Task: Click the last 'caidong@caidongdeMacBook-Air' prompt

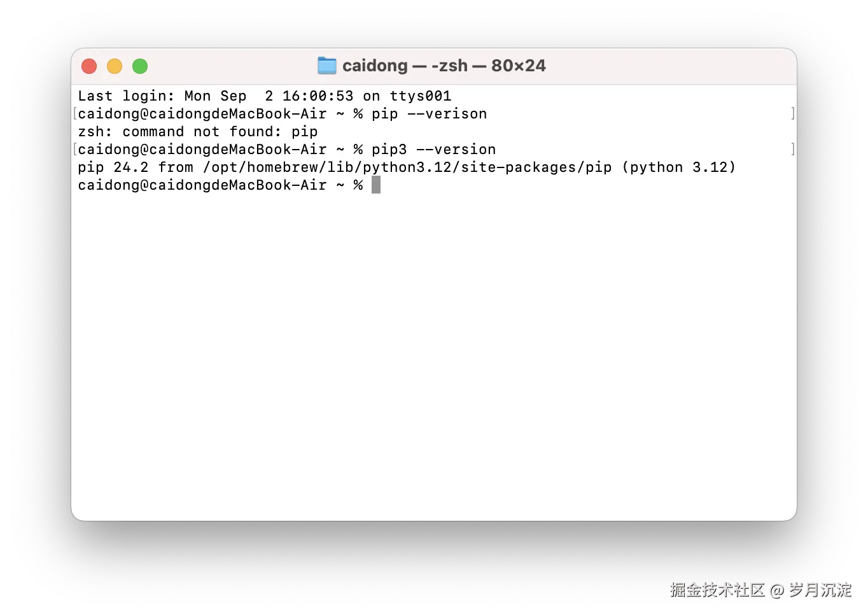Action: 202,185
